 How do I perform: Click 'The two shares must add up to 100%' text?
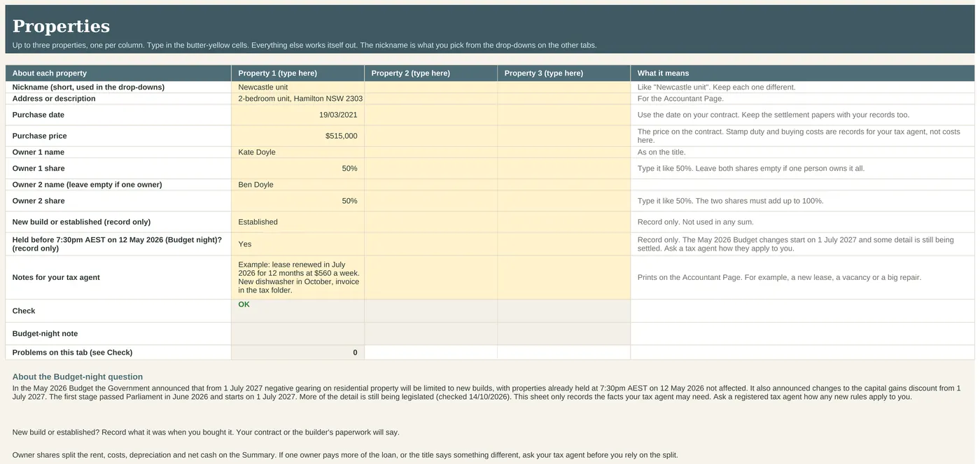(759, 201)
